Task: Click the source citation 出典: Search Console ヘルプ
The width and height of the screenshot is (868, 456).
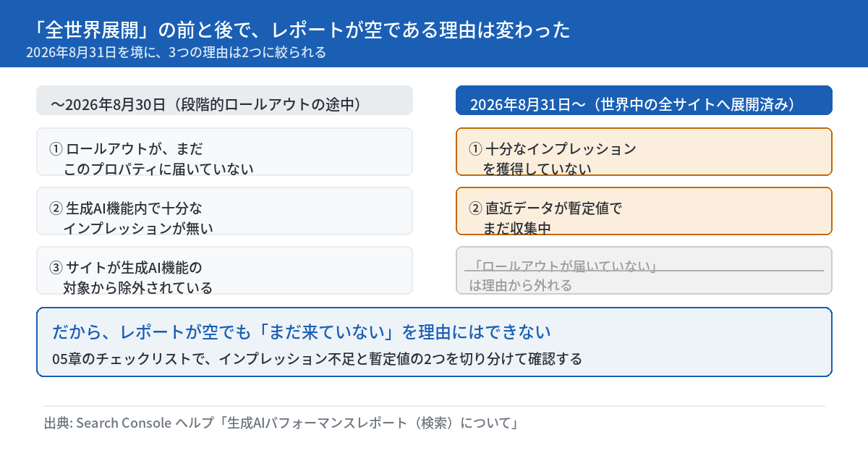Action: click(x=281, y=423)
